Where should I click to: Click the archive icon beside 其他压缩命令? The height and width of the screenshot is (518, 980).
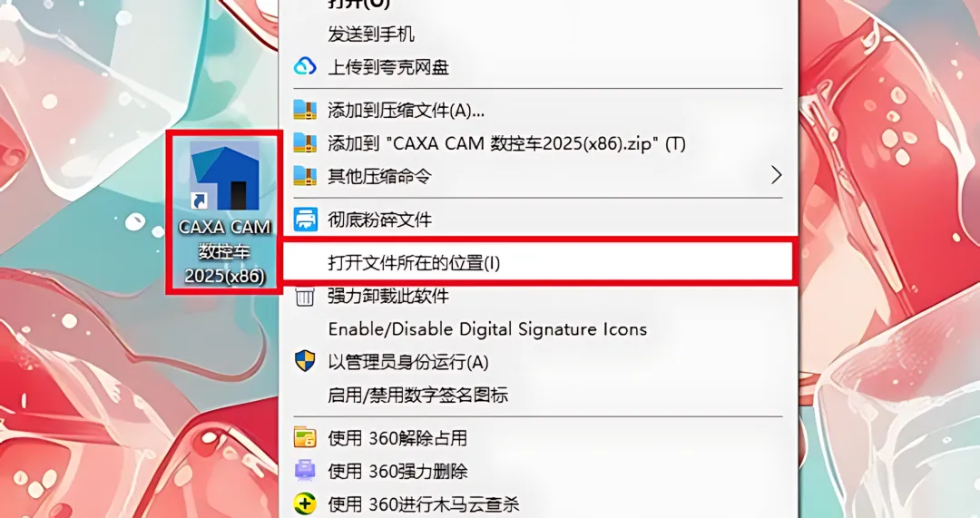pyautogui.click(x=305, y=176)
